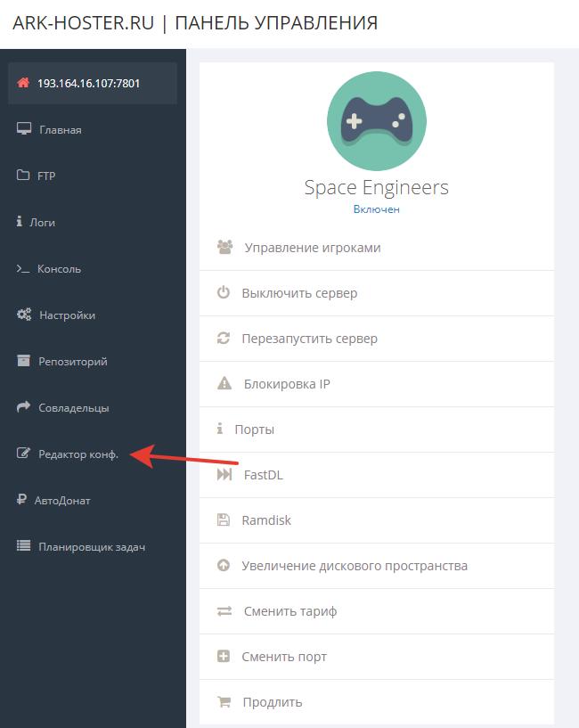Click the warning triangle icon for Блокировка IP
This screenshot has height=728, width=579.
pos(224,383)
